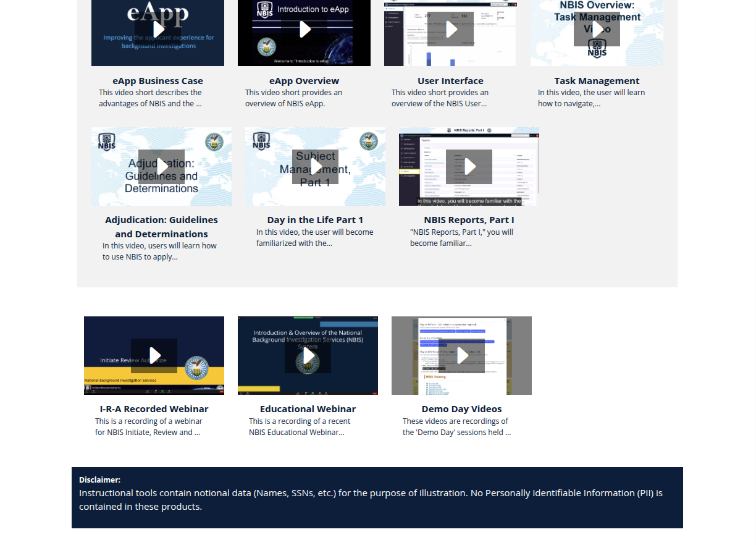756x545 pixels.
Task: Click text 'In this video, the user will learn how to navigate'
Action: pos(591,98)
